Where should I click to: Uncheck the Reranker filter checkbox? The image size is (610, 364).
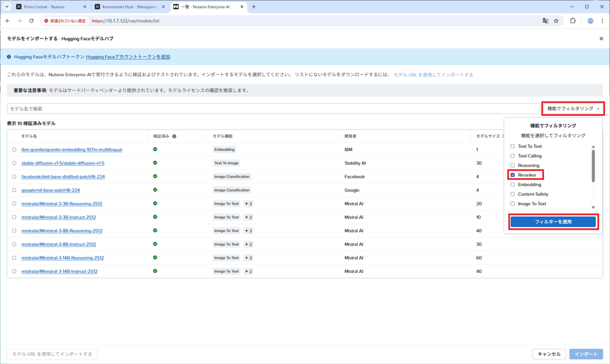[512, 175]
